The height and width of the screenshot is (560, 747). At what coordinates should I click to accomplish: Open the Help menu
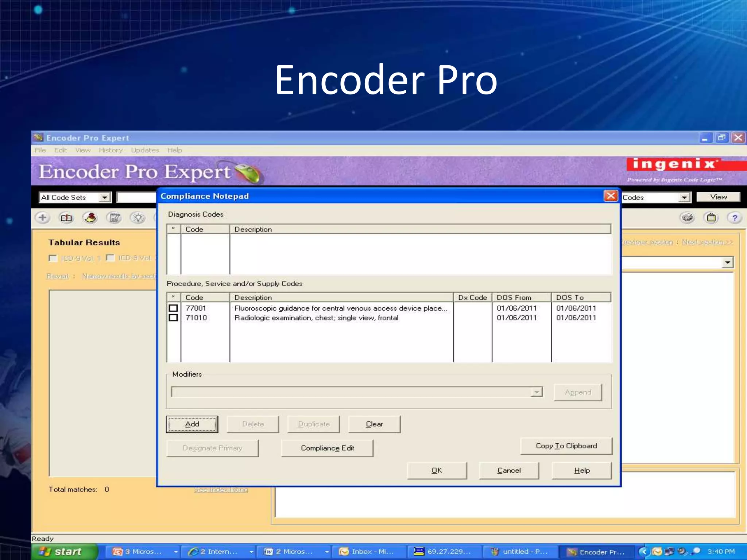[x=175, y=150]
